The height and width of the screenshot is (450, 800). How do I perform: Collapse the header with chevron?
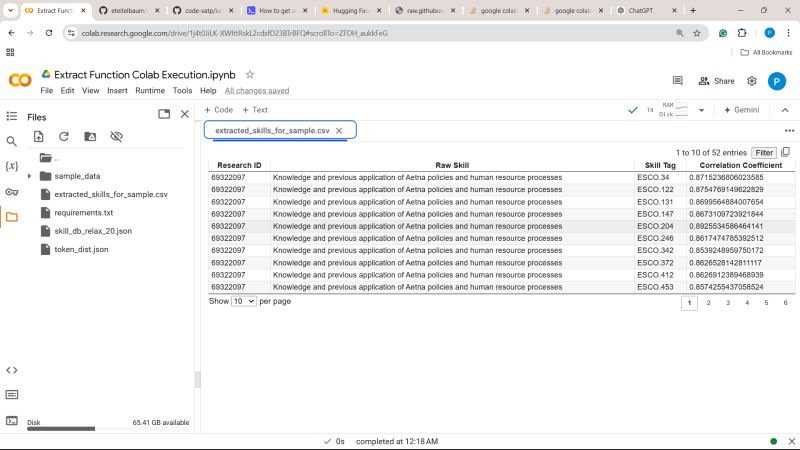785,110
